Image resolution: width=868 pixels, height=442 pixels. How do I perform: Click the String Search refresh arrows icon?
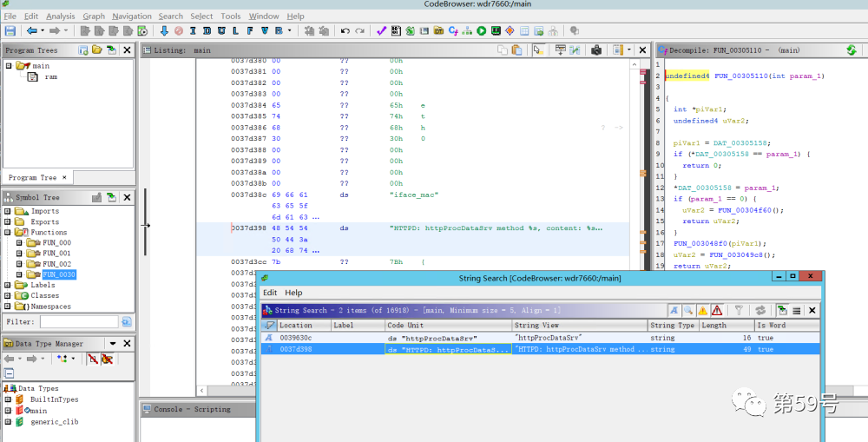[760, 311]
